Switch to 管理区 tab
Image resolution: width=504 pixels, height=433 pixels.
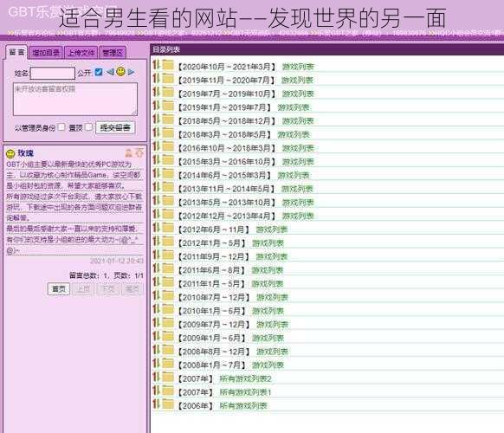click(x=113, y=53)
